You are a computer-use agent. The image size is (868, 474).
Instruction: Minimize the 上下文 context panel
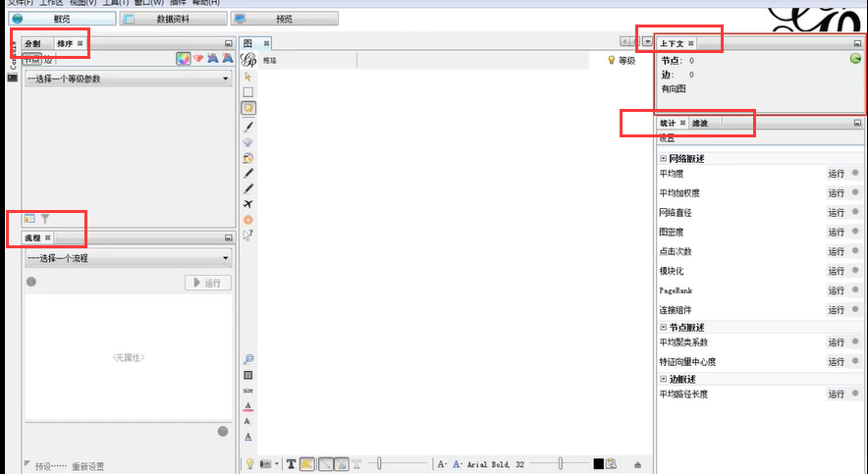[x=857, y=43]
